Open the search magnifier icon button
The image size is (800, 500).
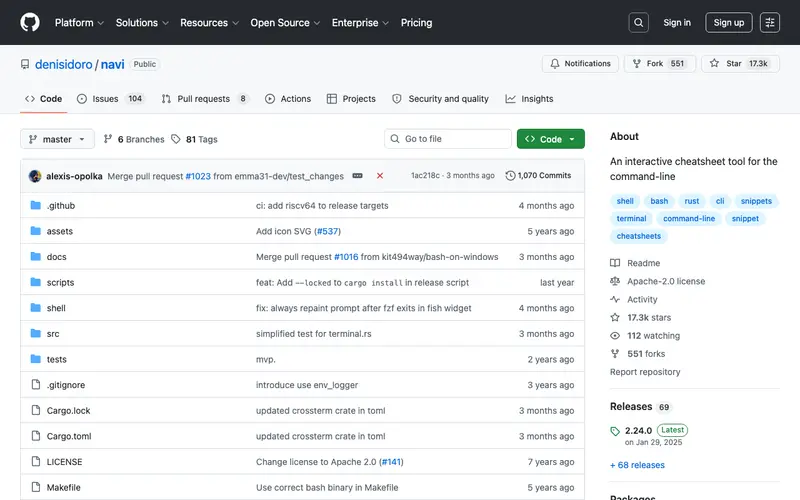(x=638, y=22)
